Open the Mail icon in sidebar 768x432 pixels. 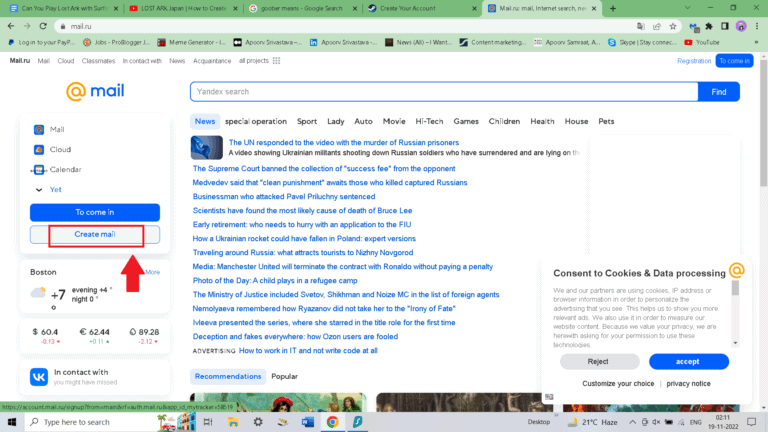[39, 130]
